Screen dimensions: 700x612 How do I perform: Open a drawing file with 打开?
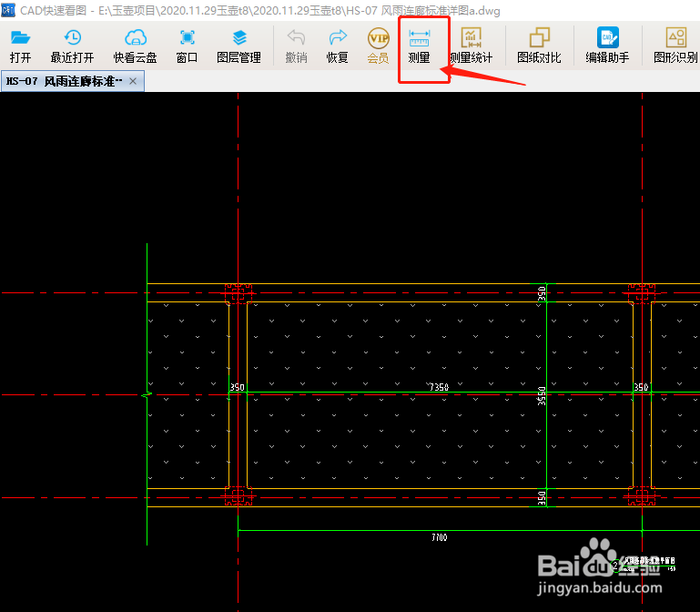(x=20, y=46)
